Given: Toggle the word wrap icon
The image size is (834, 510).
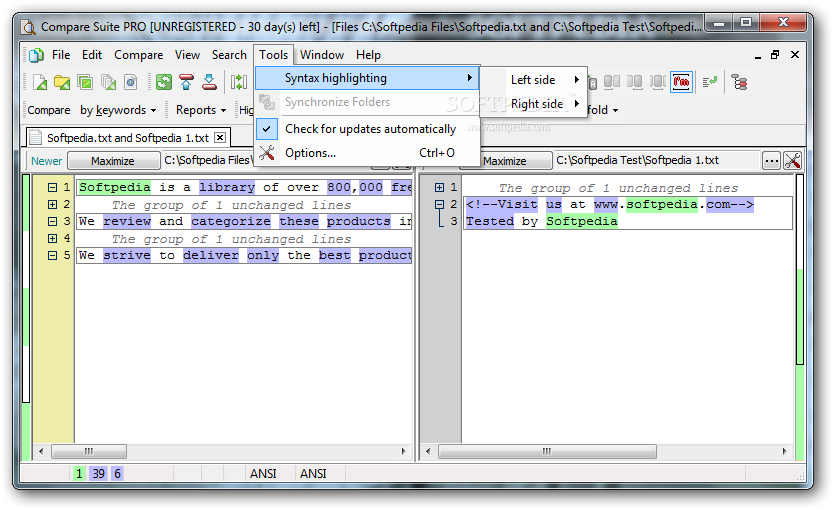Looking at the screenshot, I should click(x=710, y=82).
